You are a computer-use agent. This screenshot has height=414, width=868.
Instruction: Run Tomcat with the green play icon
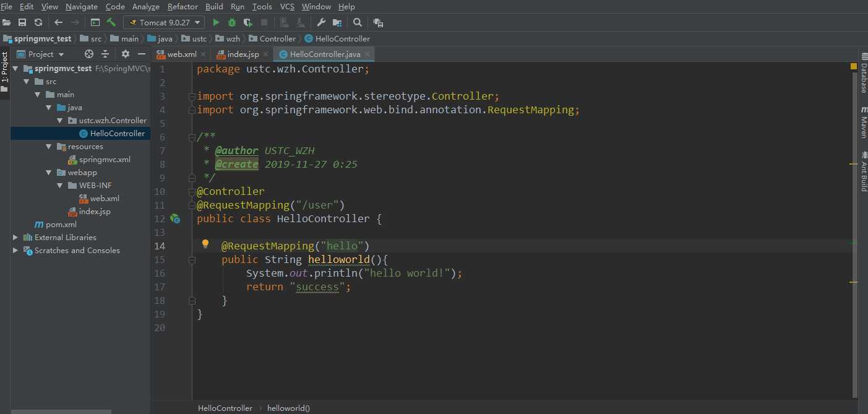click(216, 22)
